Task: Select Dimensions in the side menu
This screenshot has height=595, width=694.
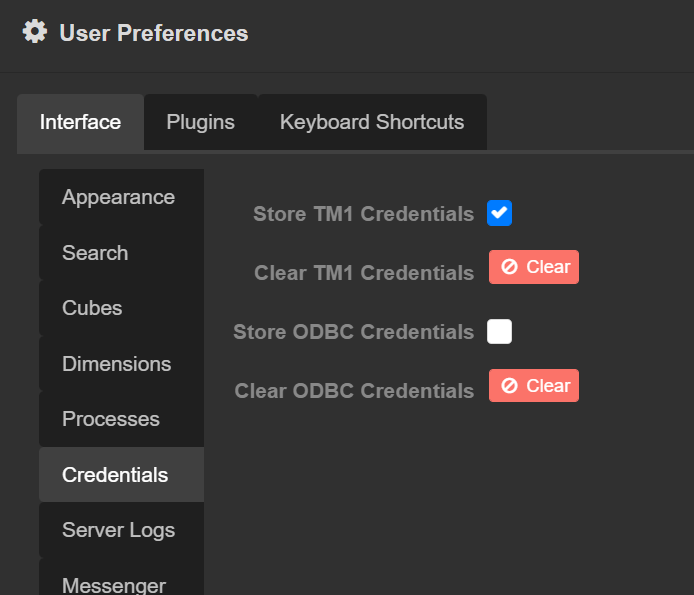Action: (x=116, y=364)
